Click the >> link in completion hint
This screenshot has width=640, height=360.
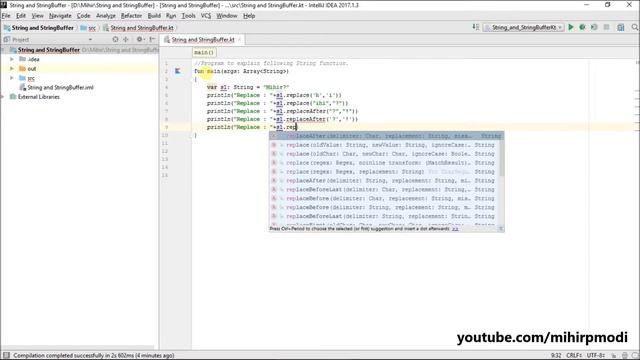(455, 229)
